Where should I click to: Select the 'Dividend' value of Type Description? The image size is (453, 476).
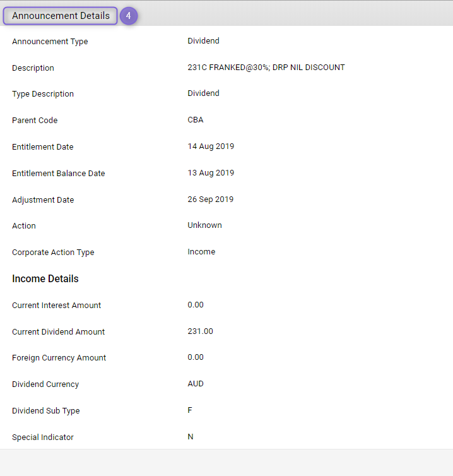pyautogui.click(x=203, y=93)
